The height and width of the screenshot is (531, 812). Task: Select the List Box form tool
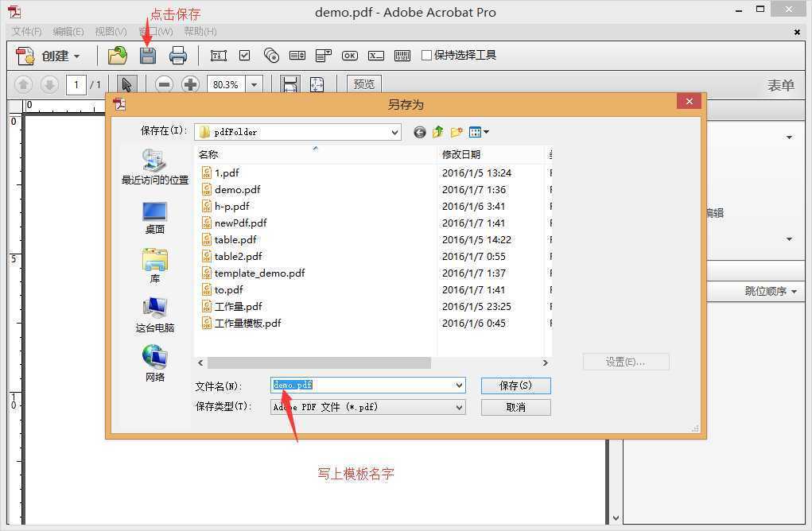(297, 55)
